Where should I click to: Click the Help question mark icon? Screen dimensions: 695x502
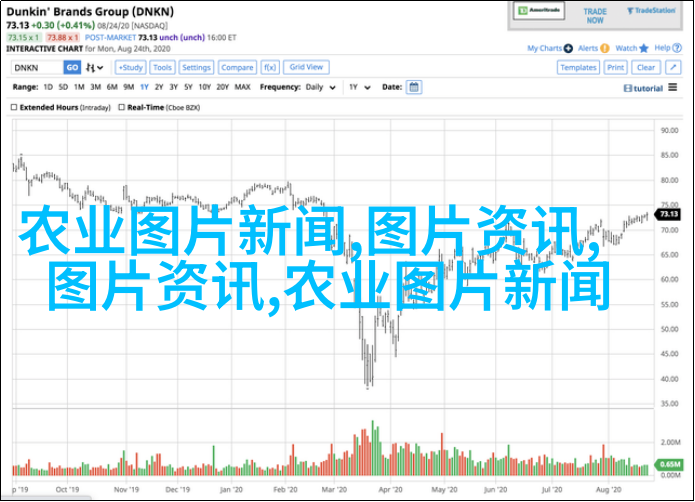677,48
